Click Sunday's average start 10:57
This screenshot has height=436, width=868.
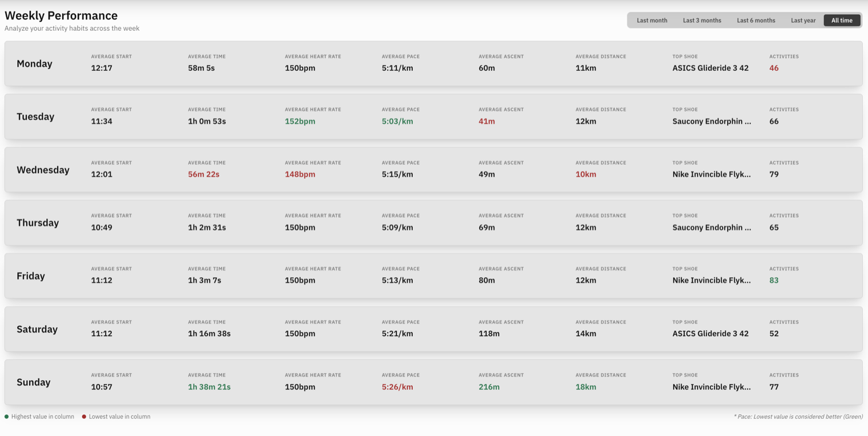click(x=102, y=387)
